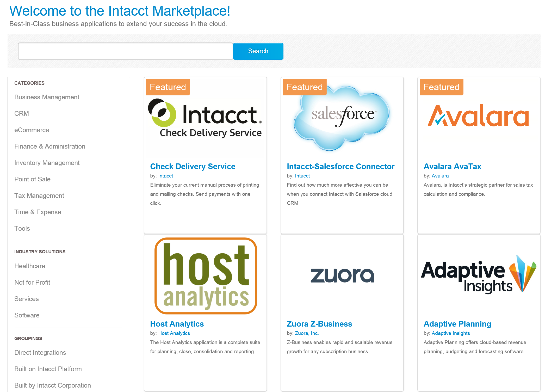545x392 pixels.
Task: Open the Intacct-Salesforce Connector title link
Action: tap(340, 166)
